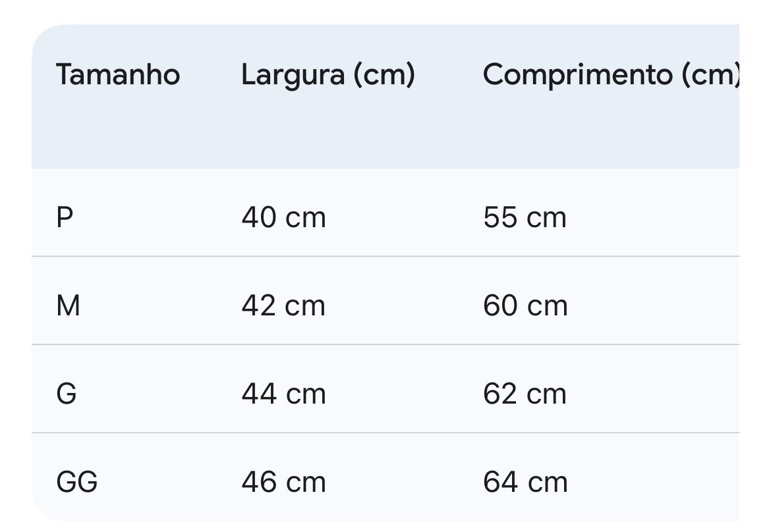The height and width of the screenshot is (532, 771).
Task: Click the 42 cm width cell
Action: pyautogui.click(x=283, y=306)
